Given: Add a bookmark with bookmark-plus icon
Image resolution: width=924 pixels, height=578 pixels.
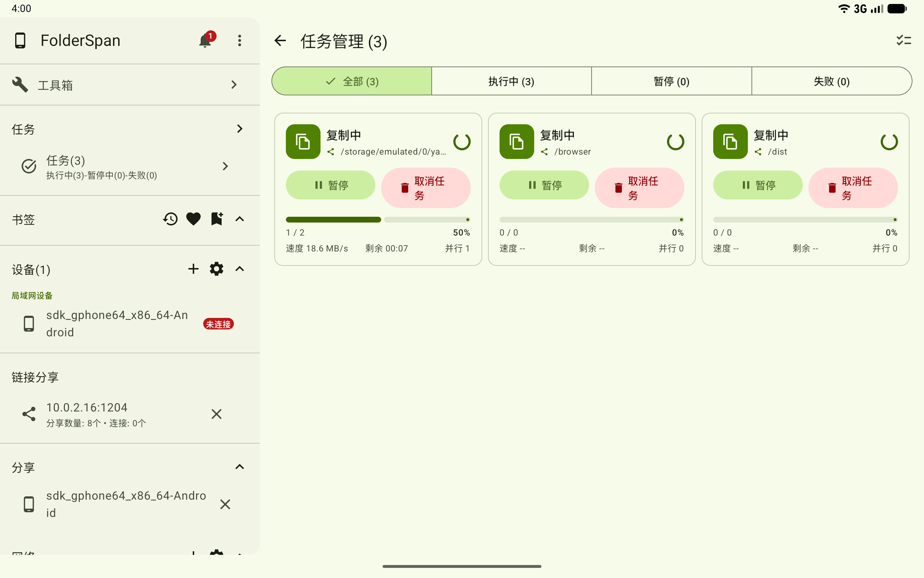Looking at the screenshot, I should pyautogui.click(x=217, y=219).
